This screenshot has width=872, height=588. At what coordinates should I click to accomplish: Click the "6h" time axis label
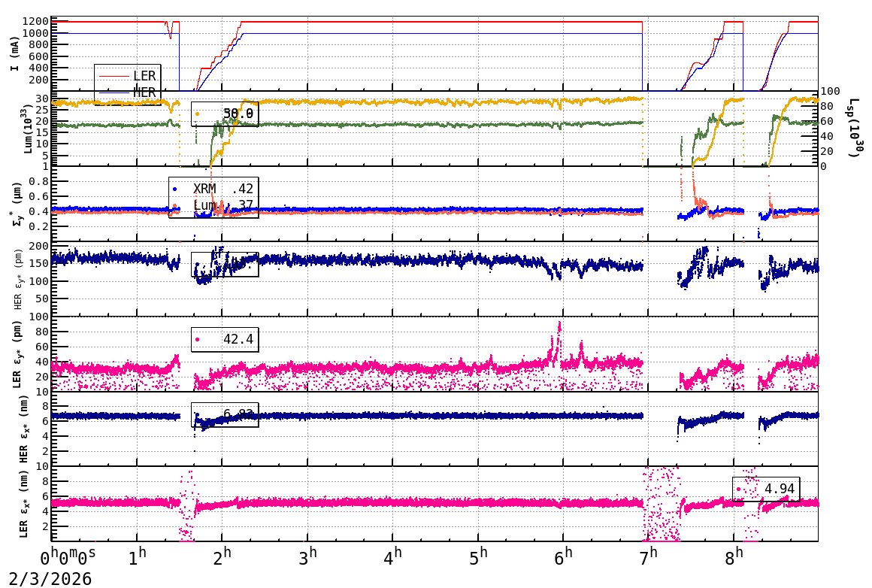[x=563, y=557]
